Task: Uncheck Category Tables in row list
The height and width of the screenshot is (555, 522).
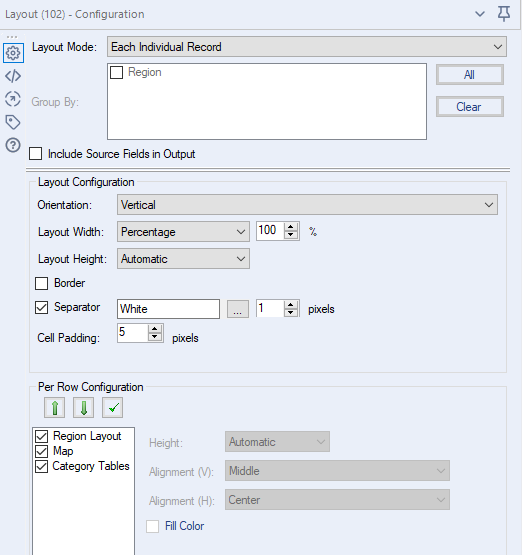Action: coord(41,467)
